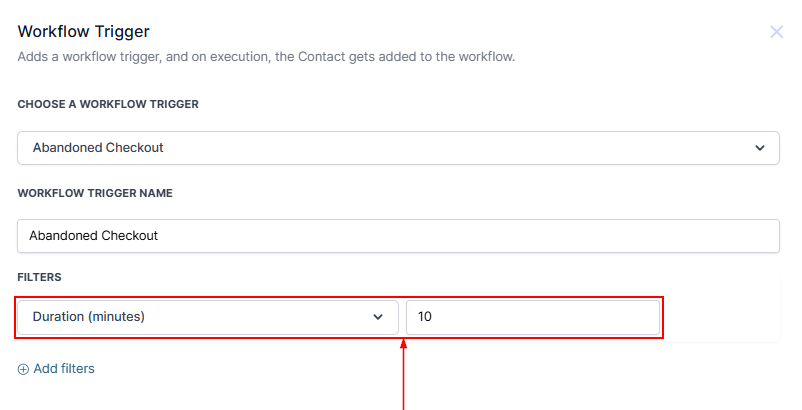Close the Workflow Trigger dialog
Screen dimensions: 802x410
click(x=776, y=32)
